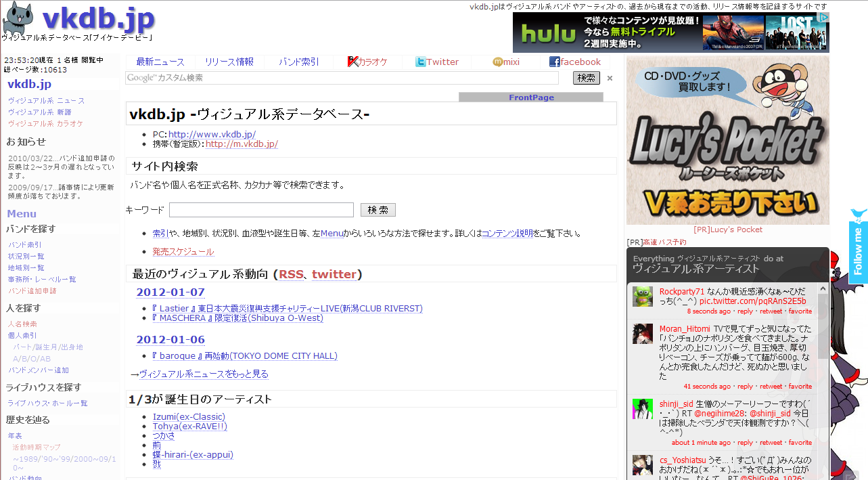This screenshot has height=480, width=868.
Task: Open the Twitter bird icon in navigation
Action: [420, 62]
